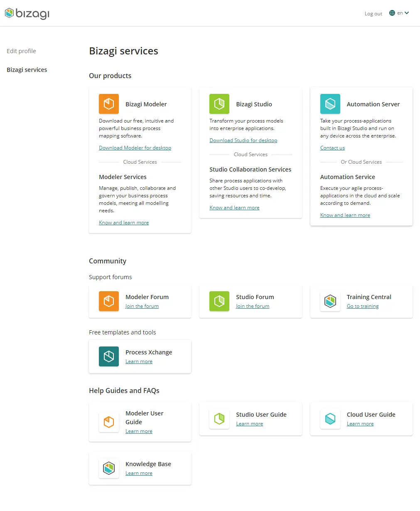Click the orange Bizagi Modeler product icon
The image size is (420, 511).
click(x=109, y=104)
